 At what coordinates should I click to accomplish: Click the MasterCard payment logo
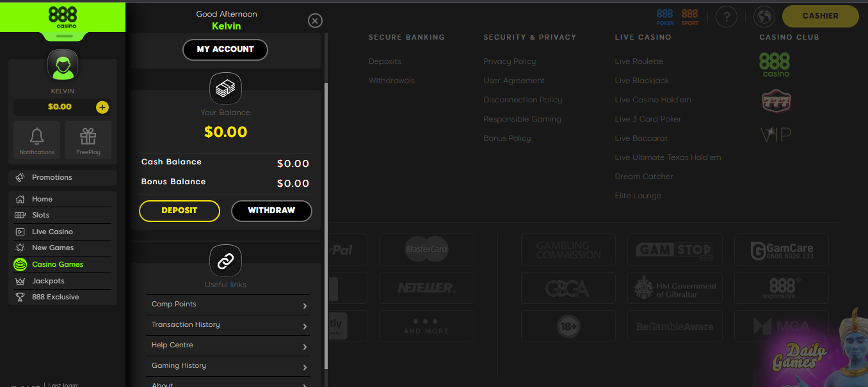[426, 249]
